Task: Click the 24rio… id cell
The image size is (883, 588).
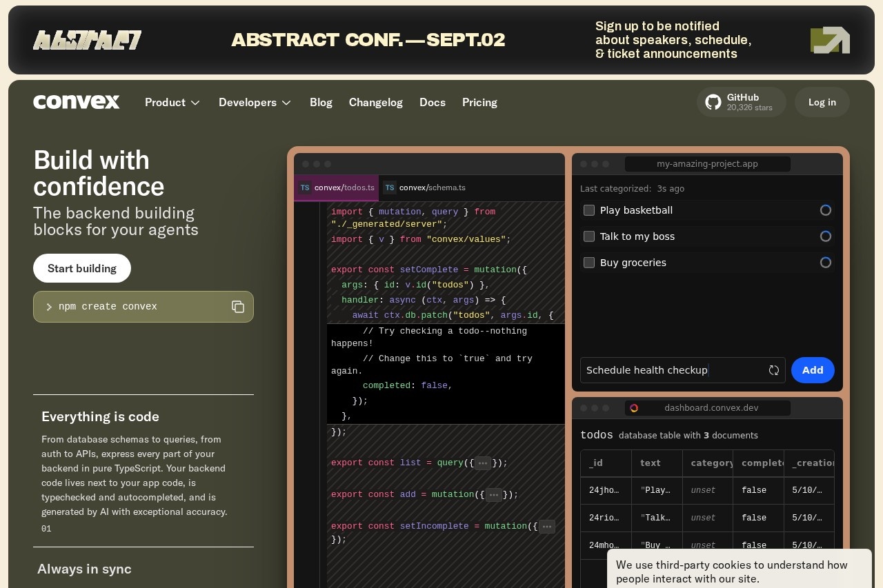Action: [x=606, y=518]
